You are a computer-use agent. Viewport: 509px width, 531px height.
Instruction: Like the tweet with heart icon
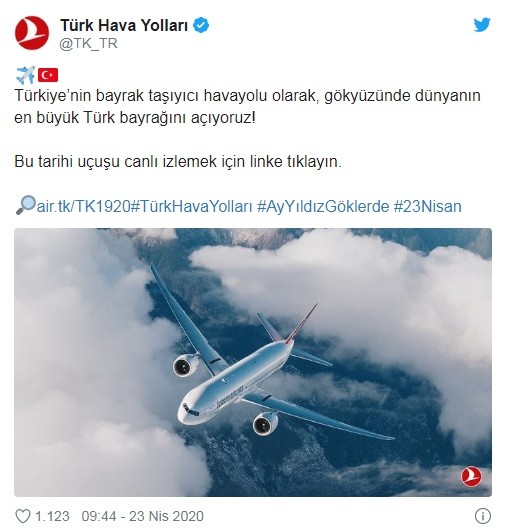[23, 516]
